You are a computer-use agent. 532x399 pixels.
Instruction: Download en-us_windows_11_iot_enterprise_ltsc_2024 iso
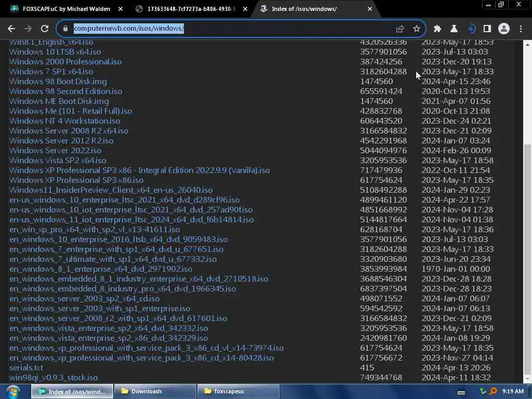pos(131,220)
